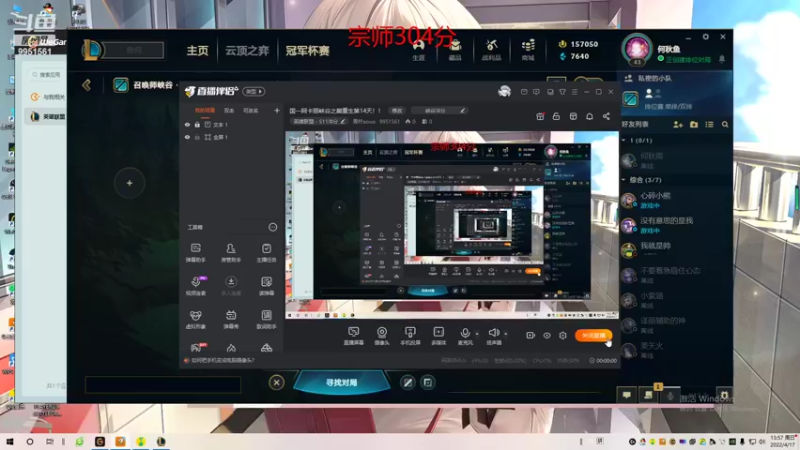This screenshot has height=450, width=800.
Task: Toggle the padlock icon in stream header
Action: click(556, 116)
